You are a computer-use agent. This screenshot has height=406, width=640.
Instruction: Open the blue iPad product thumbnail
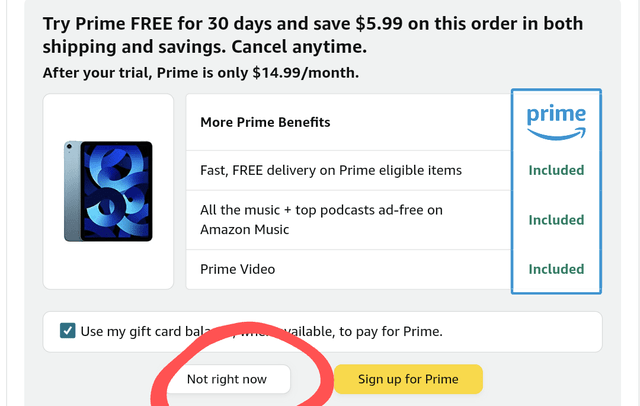click(108, 191)
